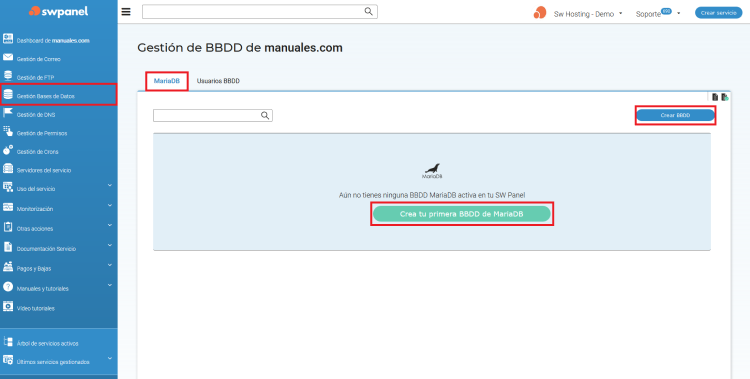This screenshot has height=379, width=750.
Task: Click the Gestión Bases de Datos database icon
Action: (8, 95)
